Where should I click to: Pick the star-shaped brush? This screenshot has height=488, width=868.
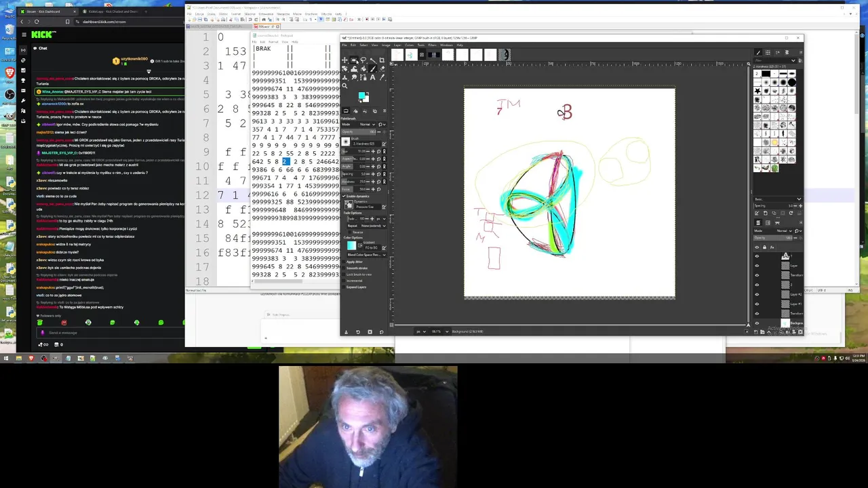(757, 91)
